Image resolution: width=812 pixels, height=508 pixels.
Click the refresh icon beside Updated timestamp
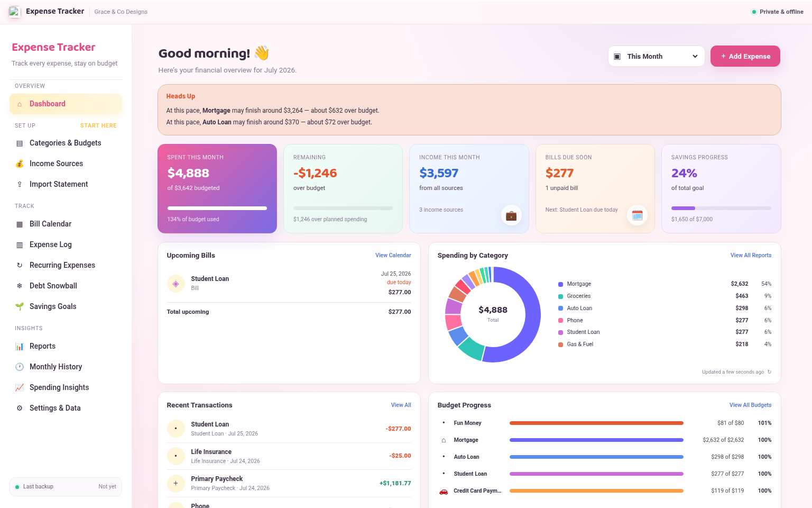click(769, 372)
